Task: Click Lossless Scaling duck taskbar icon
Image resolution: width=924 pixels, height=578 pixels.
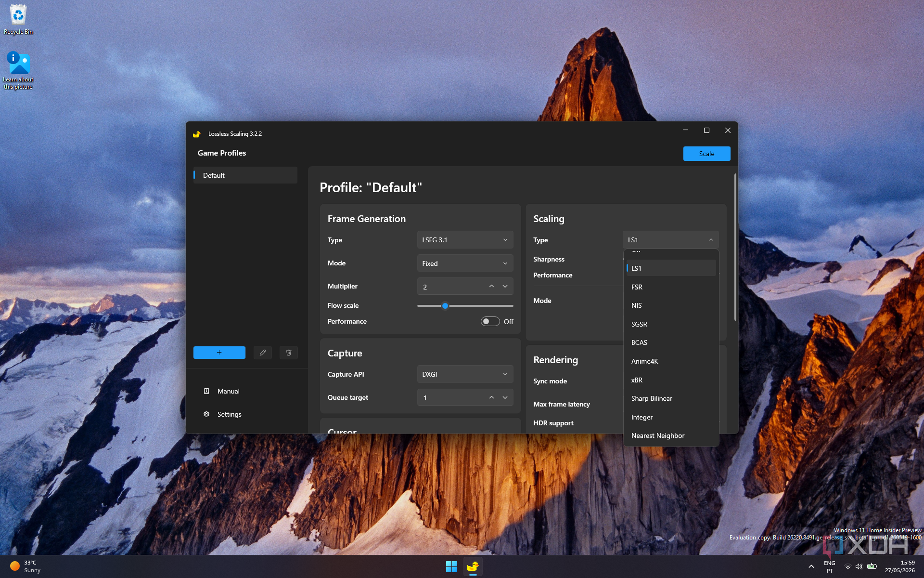Action: 473,566
